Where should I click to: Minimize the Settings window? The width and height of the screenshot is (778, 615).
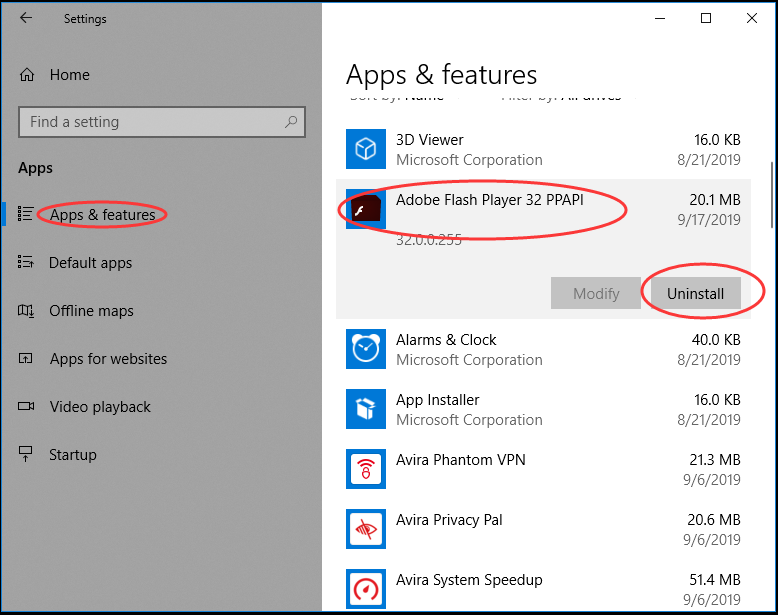(660, 18)
